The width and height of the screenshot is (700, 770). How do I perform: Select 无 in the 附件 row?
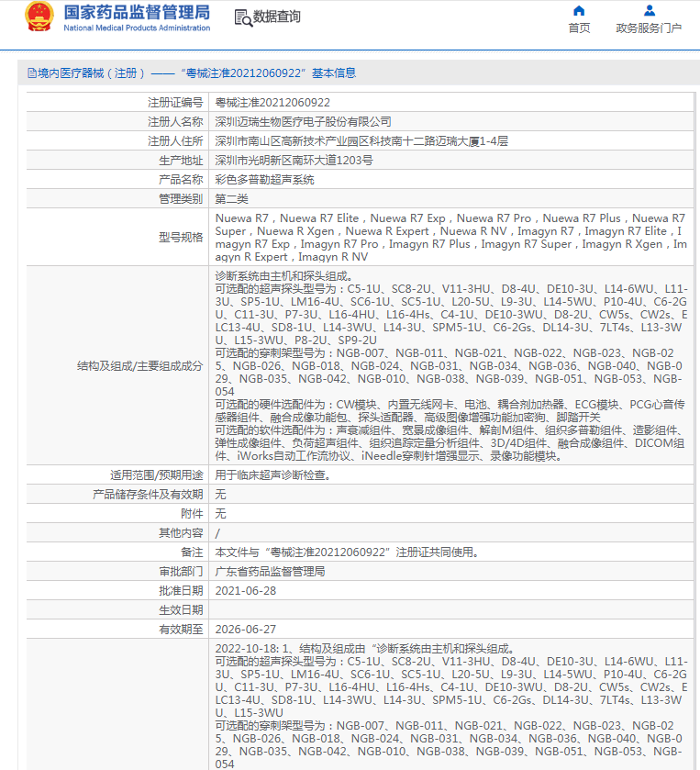click(x=220, y=514)
